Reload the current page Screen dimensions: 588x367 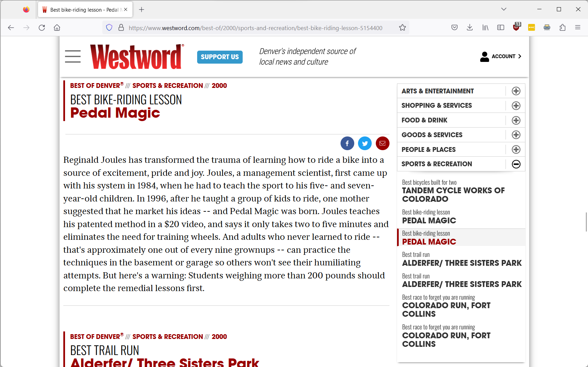point(42,28)
